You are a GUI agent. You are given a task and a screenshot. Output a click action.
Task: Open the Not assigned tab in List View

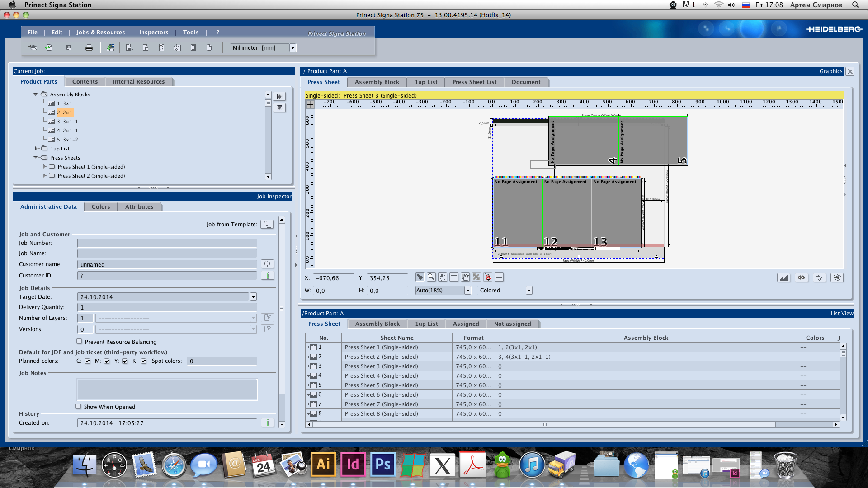[512, 324]
